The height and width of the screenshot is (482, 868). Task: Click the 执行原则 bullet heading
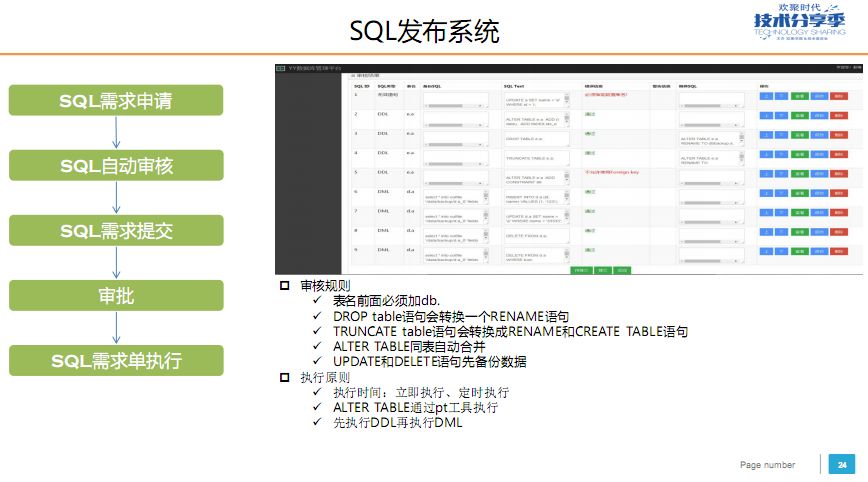click(326, 377)
